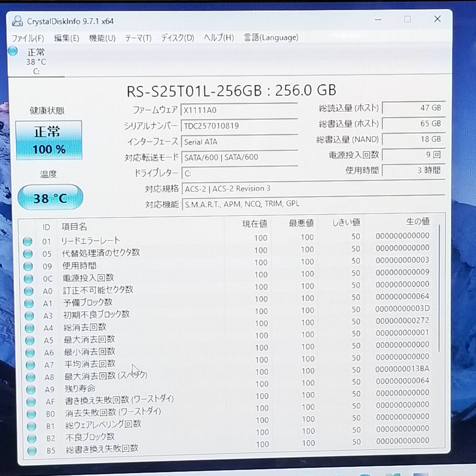Select the リードエラーレート attribute name

(90, 240)
